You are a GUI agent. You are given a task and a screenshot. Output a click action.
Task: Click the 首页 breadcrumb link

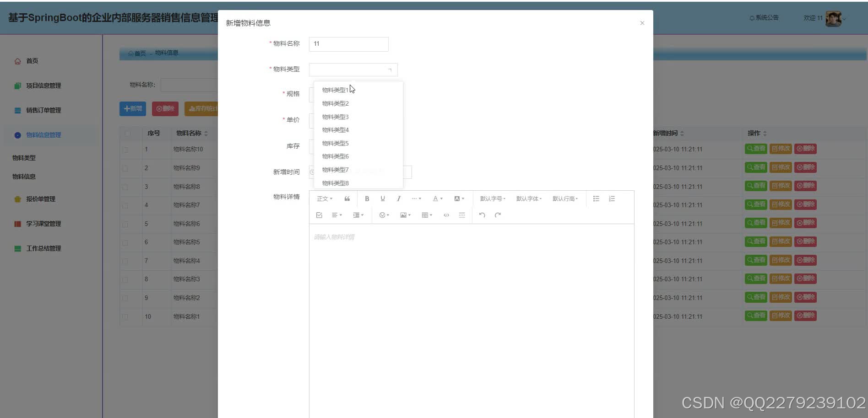pyautogui.click(x=137, y=54)
